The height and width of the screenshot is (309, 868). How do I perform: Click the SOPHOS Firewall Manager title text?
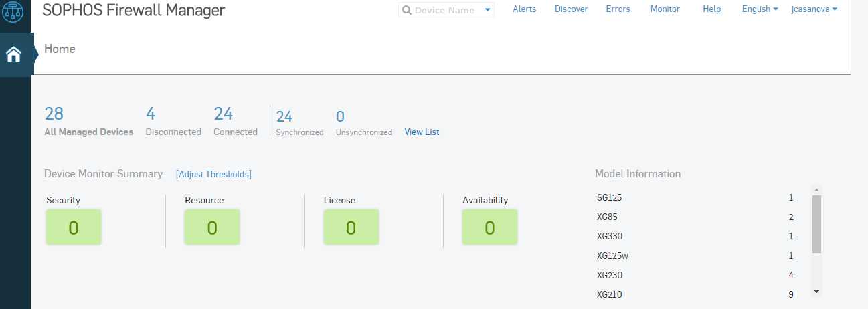134,10
